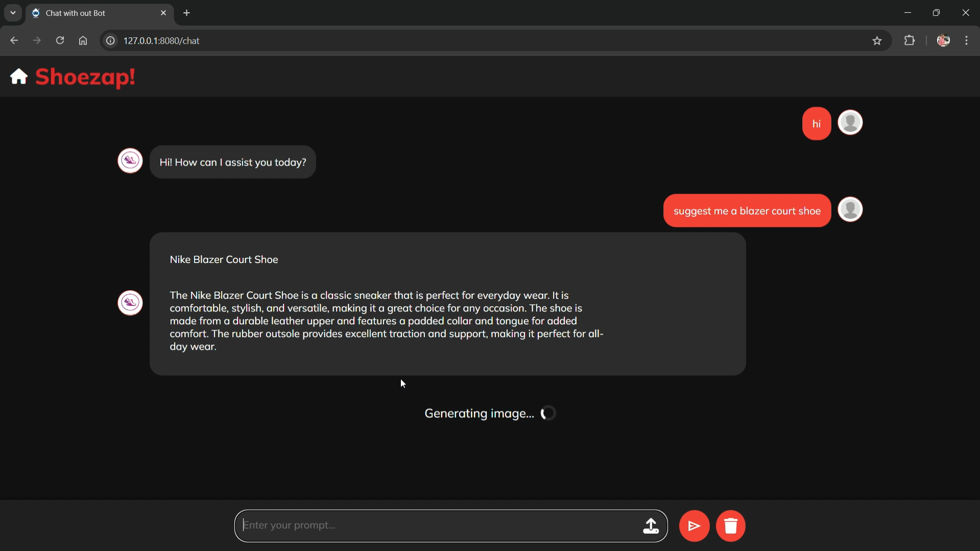This screenshot has width=980, height=551.
Task: View site information icon in the address bar
Action: [x=110, y=41]
